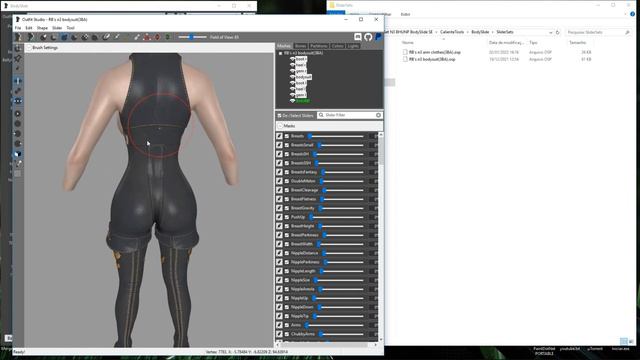
Task: Collapse the RB's n2 bodysuit(3BA) tree root
Action: 280,53
